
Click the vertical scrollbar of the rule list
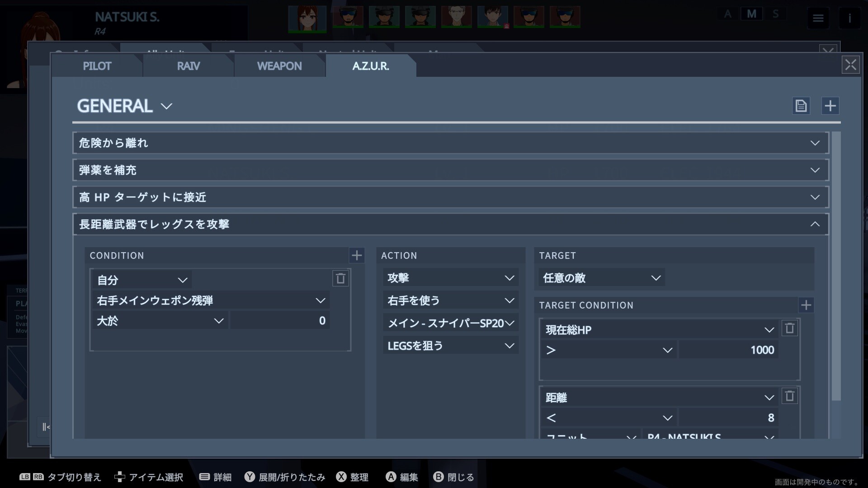(836, 267)
